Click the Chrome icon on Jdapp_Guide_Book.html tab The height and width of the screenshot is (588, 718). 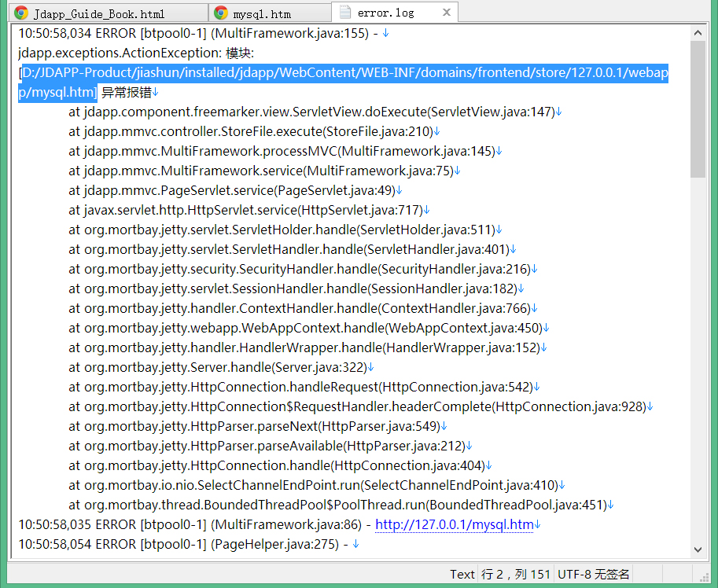(21, 13)
